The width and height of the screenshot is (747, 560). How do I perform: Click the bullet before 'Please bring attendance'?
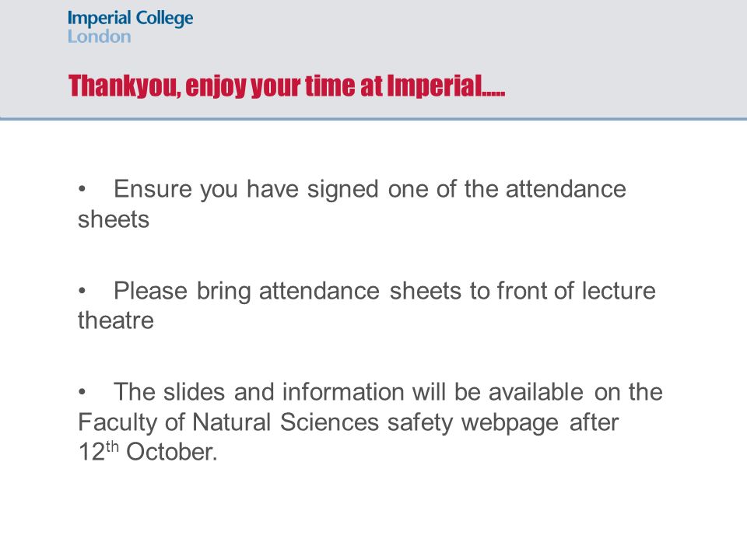[x=82, y=290]
